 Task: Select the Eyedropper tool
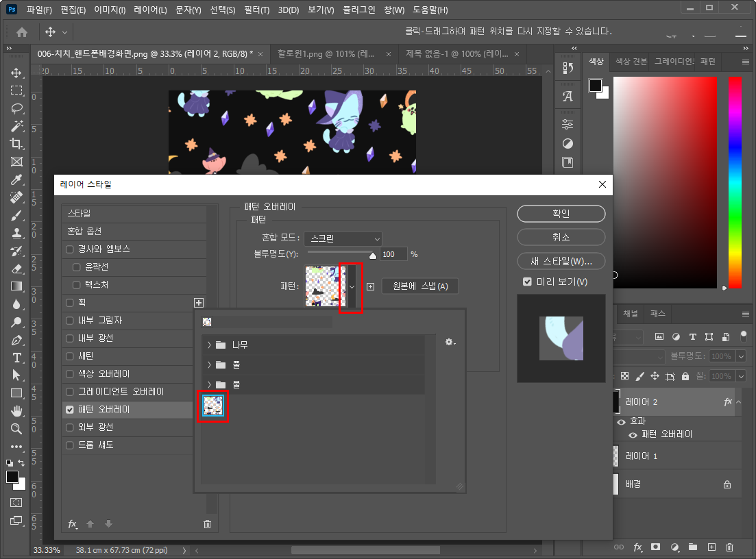click(x=16, y=179)
